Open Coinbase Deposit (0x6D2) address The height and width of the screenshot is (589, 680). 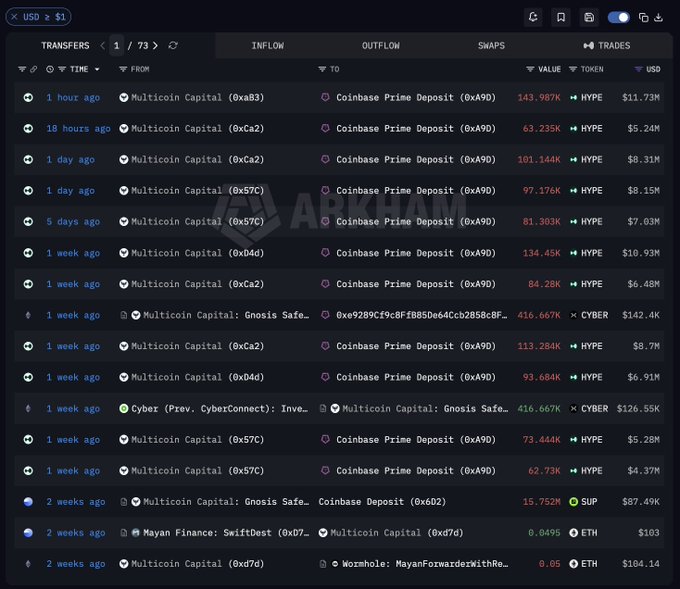tap(382, 502)
